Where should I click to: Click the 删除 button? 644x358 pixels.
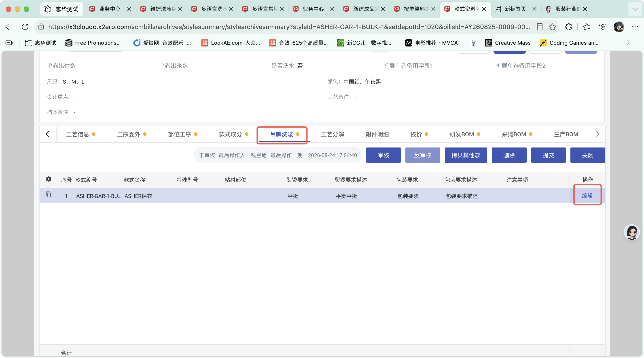[509, 155]
